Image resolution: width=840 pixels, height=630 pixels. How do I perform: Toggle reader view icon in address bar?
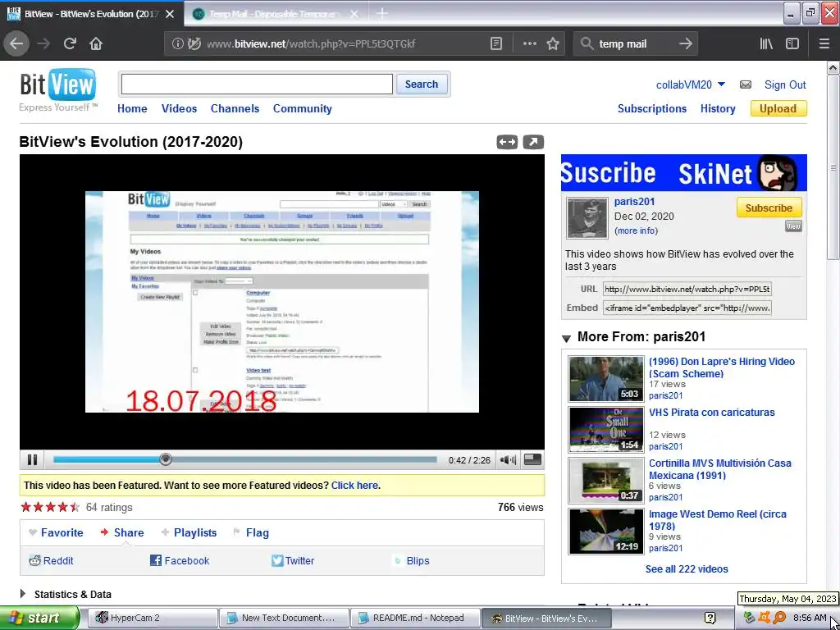coord(496,44)
